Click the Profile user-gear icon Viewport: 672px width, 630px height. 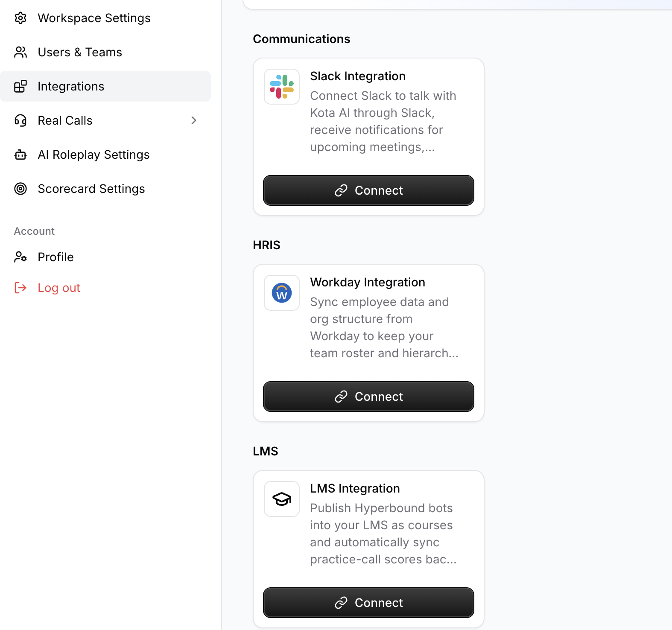[x=20, y=257]
